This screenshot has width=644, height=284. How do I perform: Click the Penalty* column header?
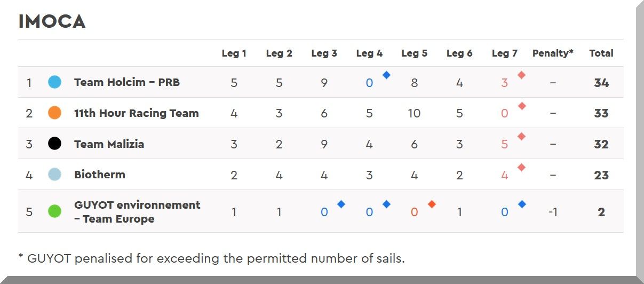point(553,53)
